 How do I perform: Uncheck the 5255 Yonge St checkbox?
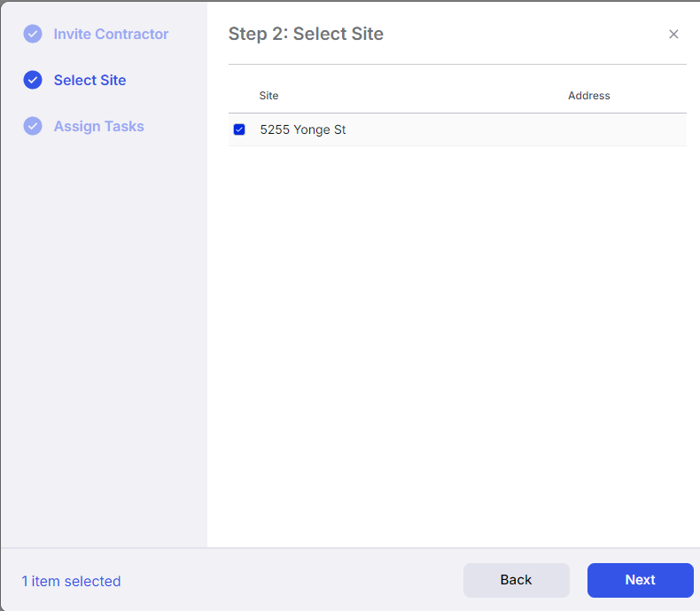[x=239, y=129]
